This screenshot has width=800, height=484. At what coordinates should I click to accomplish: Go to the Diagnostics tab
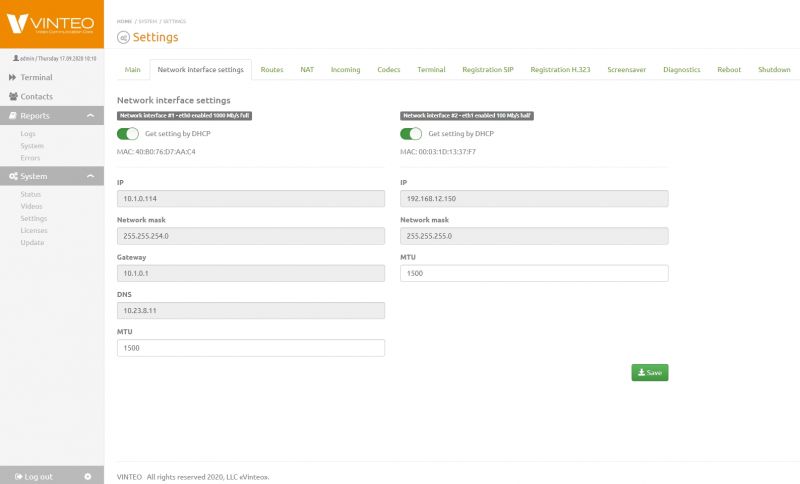682,69
